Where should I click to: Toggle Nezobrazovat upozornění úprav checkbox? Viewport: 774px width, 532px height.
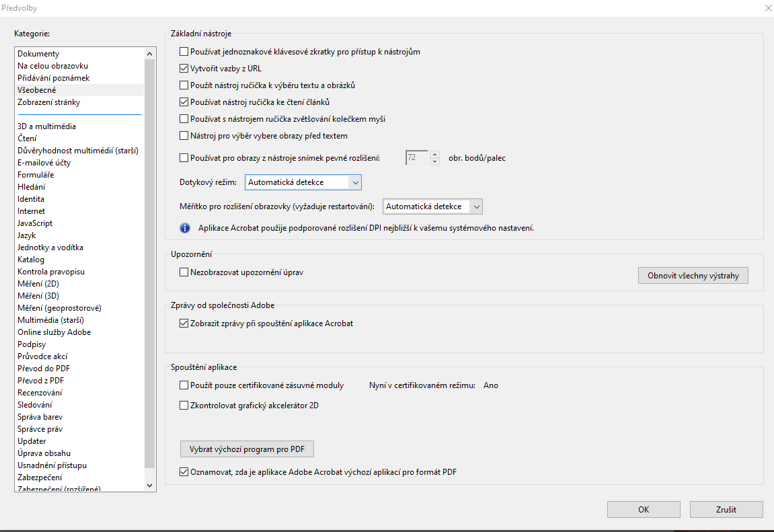[184, 272]
